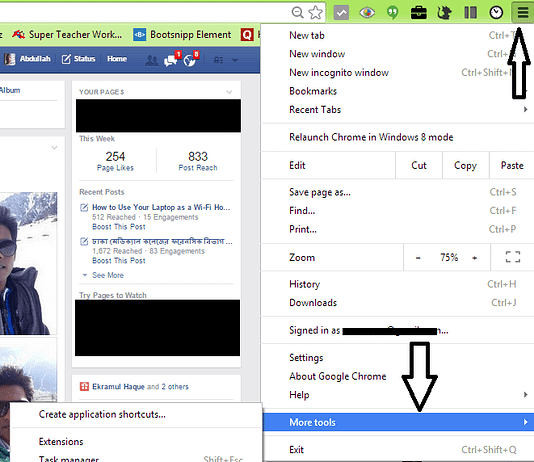Click the 254 Page Likes stat
534x462 pixels.
coord(115,161)
